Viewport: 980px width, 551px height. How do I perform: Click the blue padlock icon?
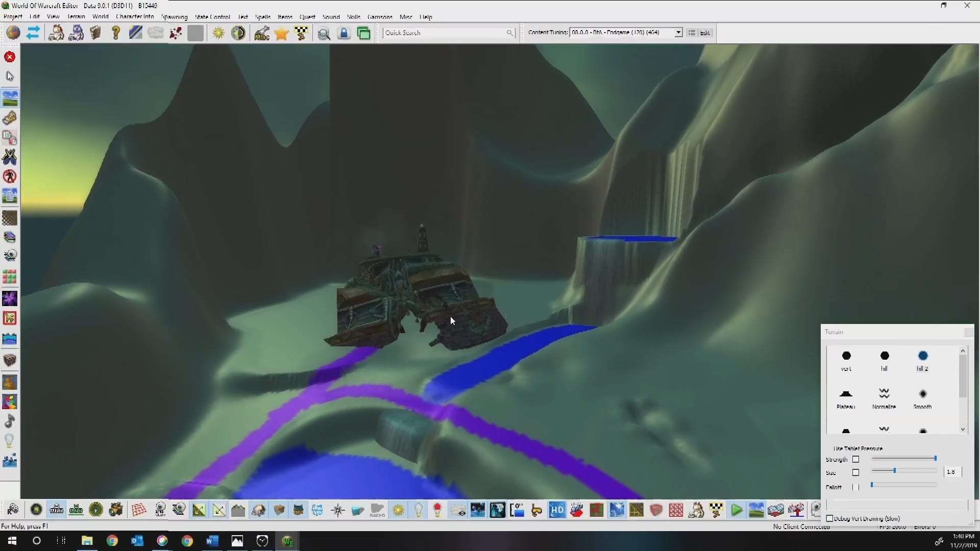point(344,34)
